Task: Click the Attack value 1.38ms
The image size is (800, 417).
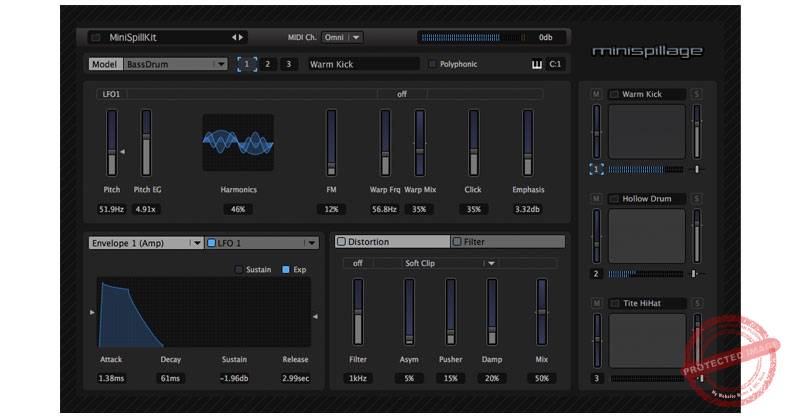Action: [111, 379]
